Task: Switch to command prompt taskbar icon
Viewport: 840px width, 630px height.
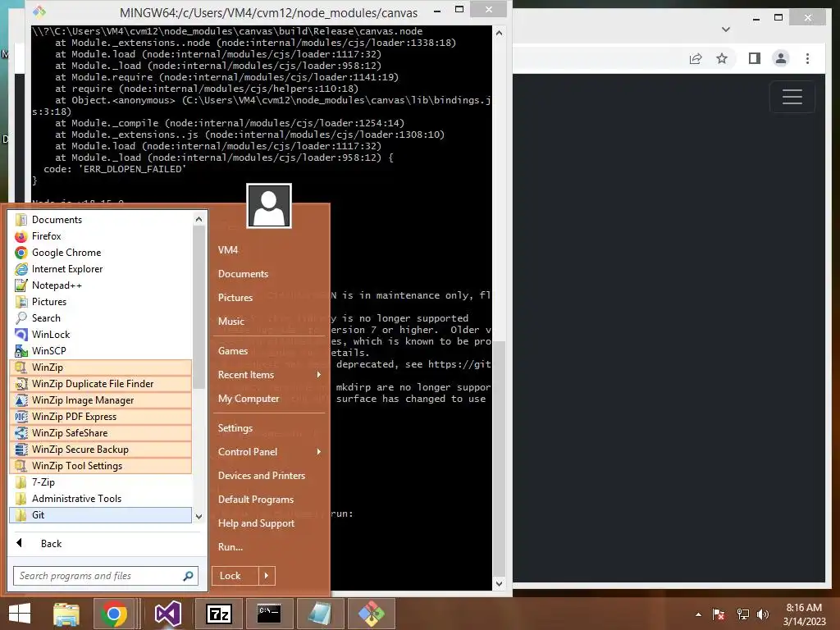Action: pos(269,614)
